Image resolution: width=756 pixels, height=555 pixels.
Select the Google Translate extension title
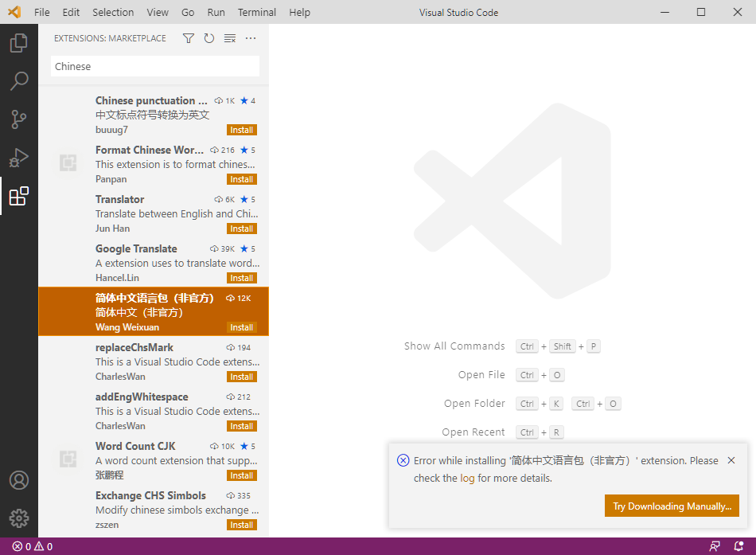pyautogui.click(x=136, y=248)
